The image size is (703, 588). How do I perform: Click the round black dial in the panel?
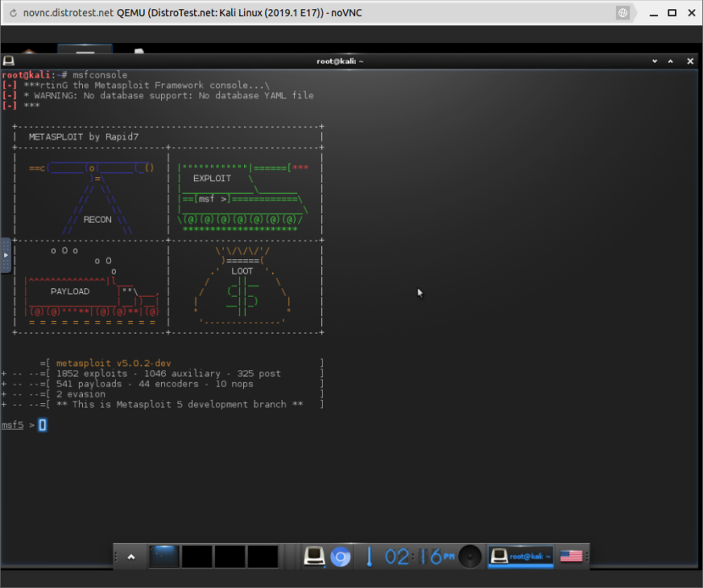tap(470, 557)
